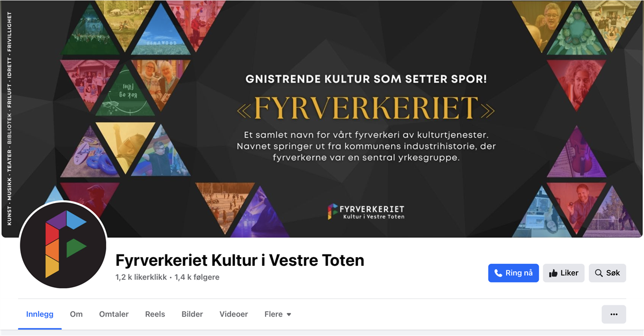Switch to the Innlegg tab
644x336 pixels.
40,314
